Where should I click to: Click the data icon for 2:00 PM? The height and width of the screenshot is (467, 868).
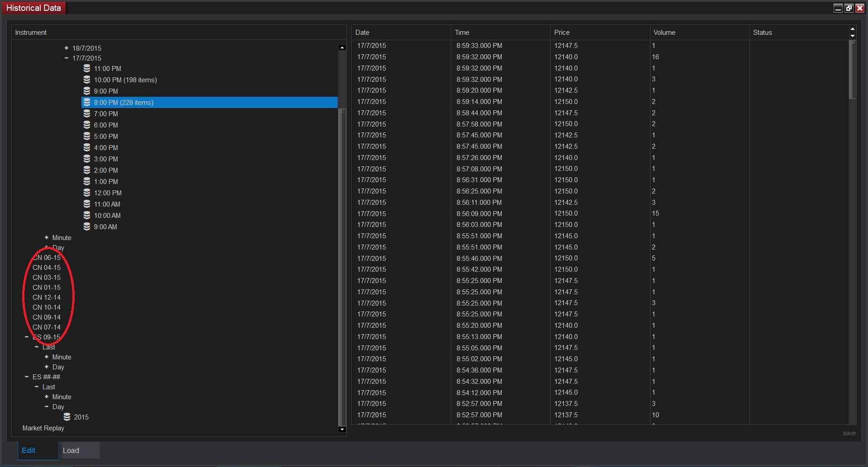pyautogui.click(x=87, y=170)
